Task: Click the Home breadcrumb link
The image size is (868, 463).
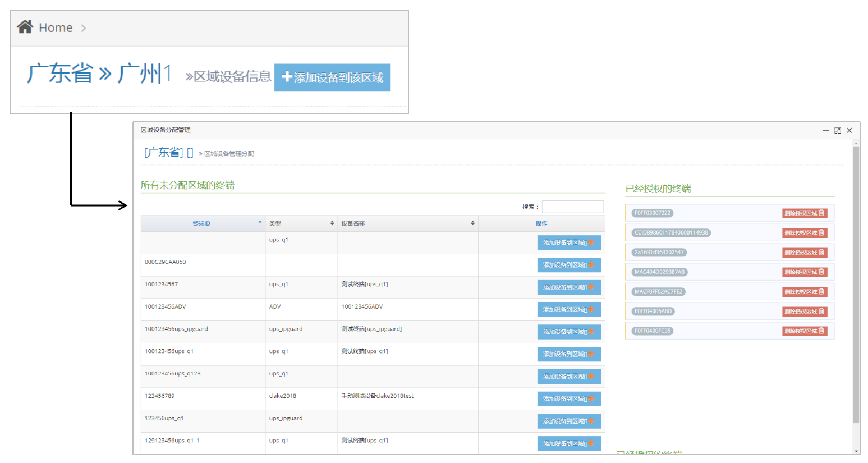Action: pos(56,27)
